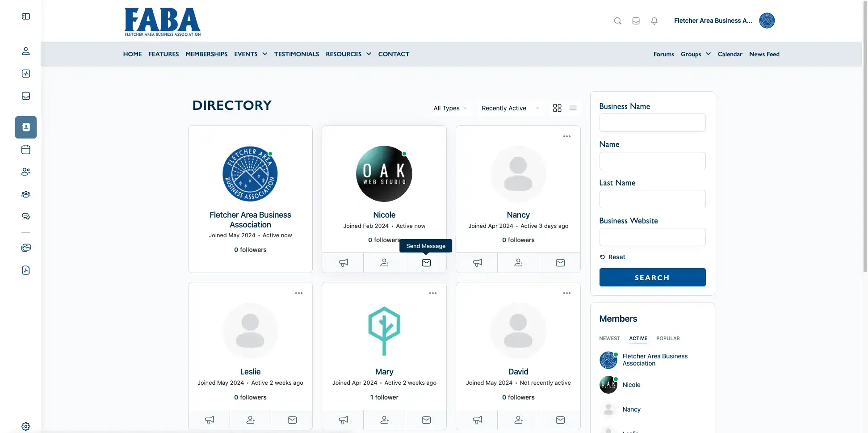Click the FABA logo
Viewport: 868px width, 433px height.
pos(163,21)
